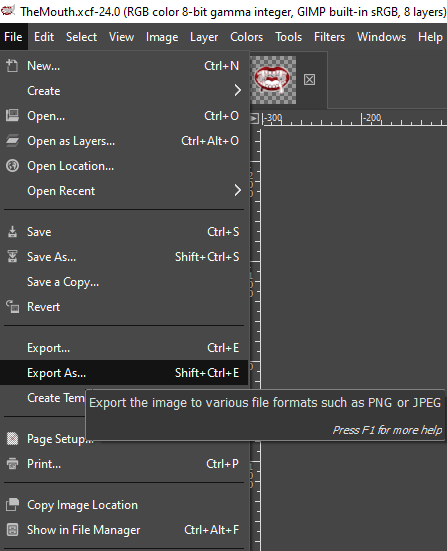447x551 pixels.
Task: Open the Image menu
Action: pos(162,37)
